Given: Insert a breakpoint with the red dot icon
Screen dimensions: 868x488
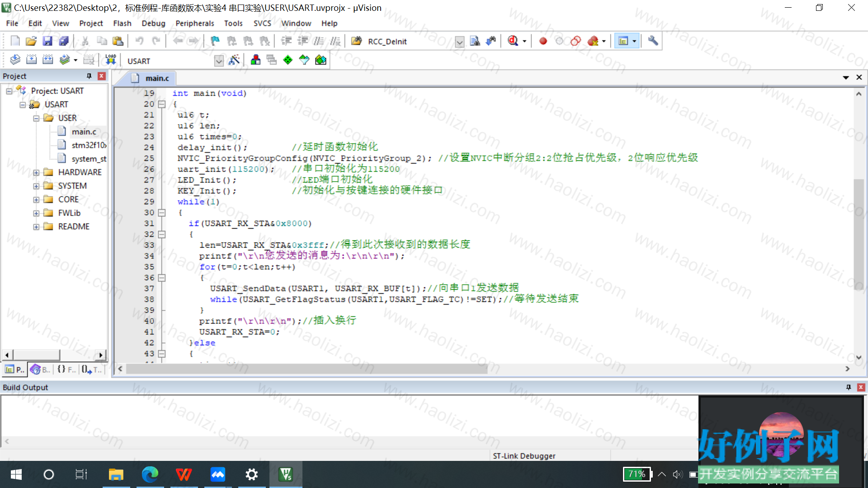Looking at the screenshot, I should [x=543, y=41].
